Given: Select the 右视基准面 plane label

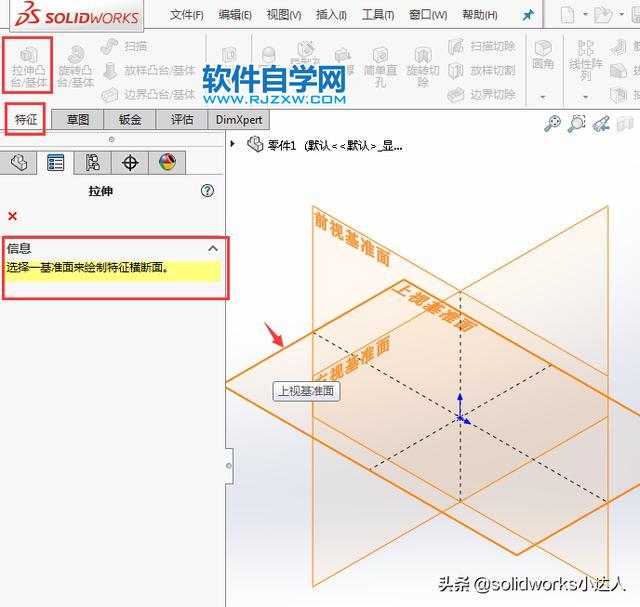Looking at the screenshot, I should pyautogui.click(x=352, y=359).
